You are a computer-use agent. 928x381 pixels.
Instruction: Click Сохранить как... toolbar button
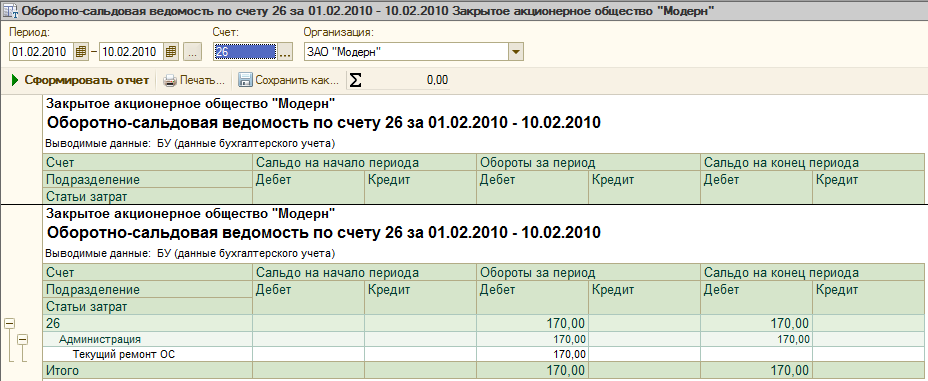click(290, 80)
